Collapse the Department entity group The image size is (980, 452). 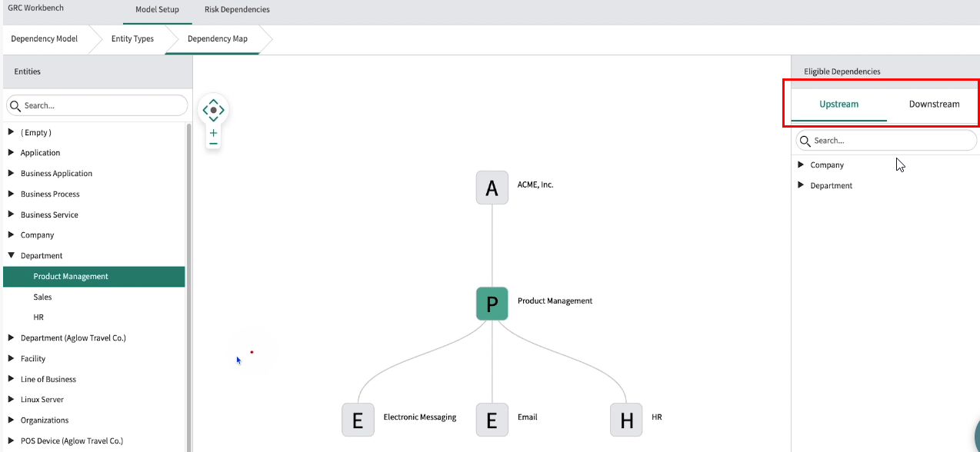[x=12, y=256]
